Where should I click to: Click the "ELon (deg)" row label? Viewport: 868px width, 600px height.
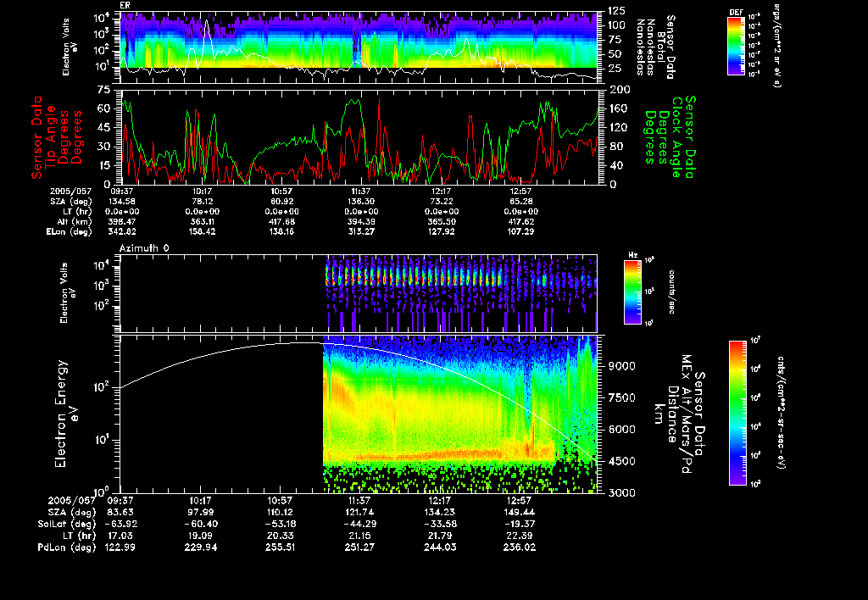tap(69, 232)
